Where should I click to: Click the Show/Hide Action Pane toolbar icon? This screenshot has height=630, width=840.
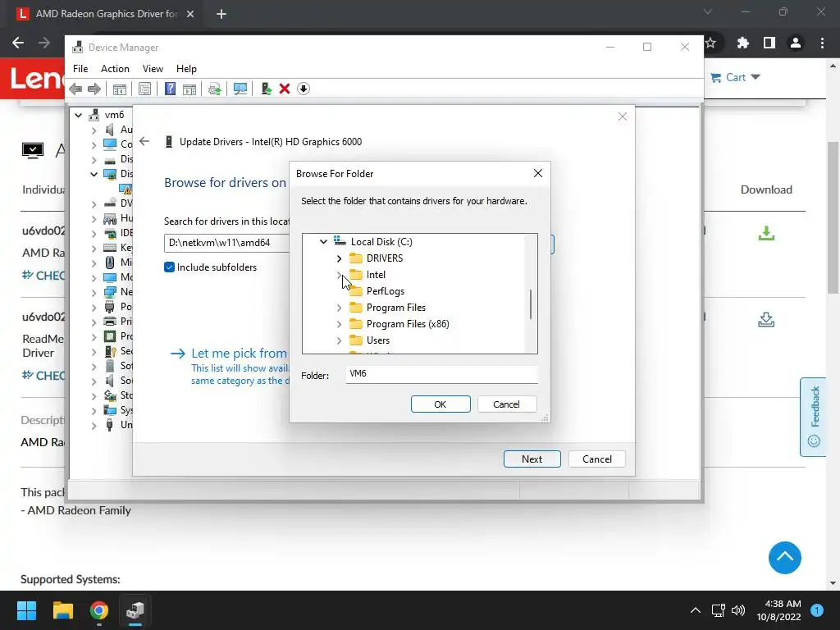tap(189, 89)
